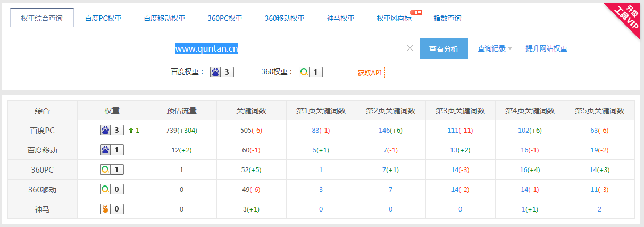
Task: Click 百度移动 page-3 keyword count 13(+2)
Action: [460, 150]
